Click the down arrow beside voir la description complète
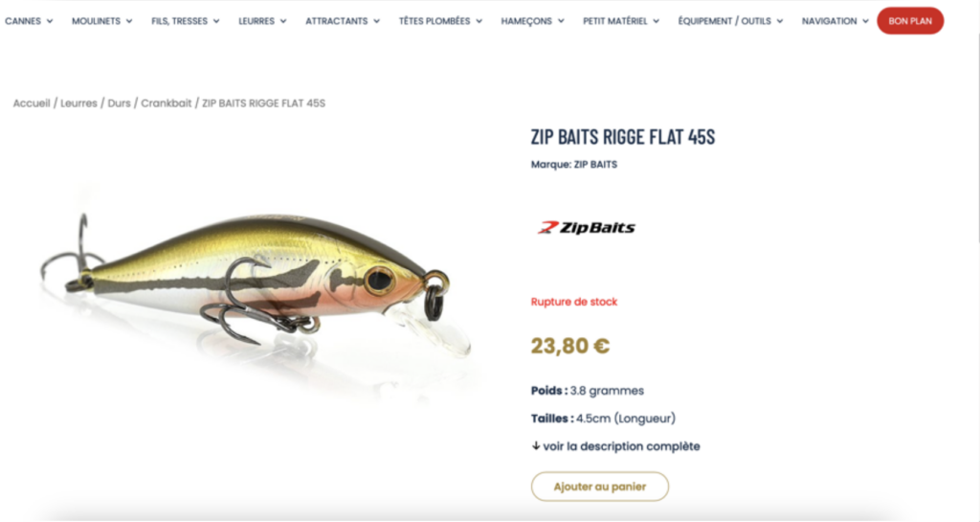 pyautogui.click(x=536, y=446)
